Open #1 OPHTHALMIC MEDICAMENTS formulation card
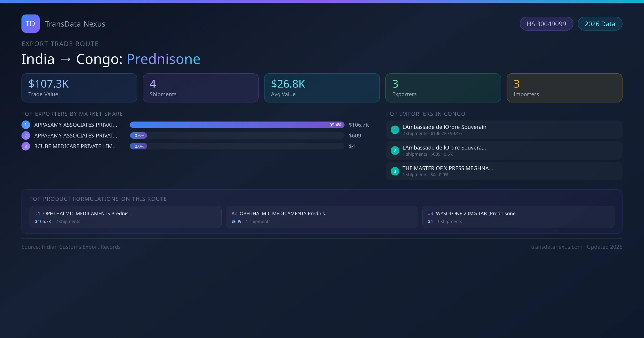644x338 pixels. tap(125, 217)
